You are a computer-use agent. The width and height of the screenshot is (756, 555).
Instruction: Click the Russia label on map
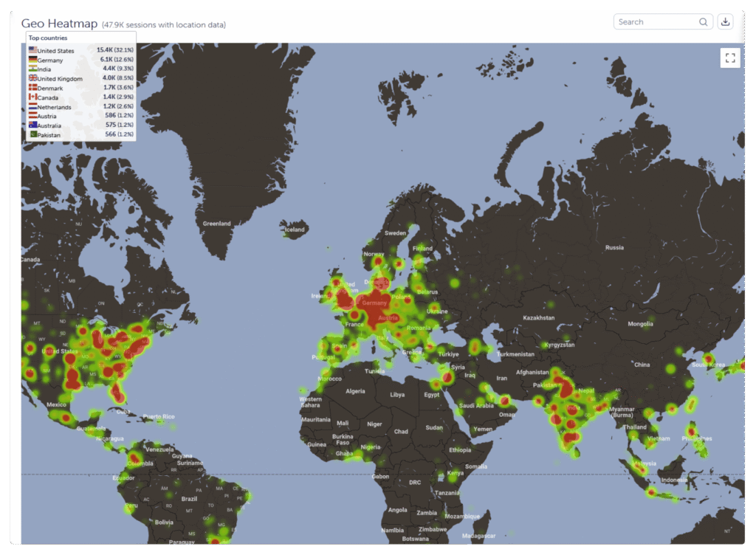614,247
